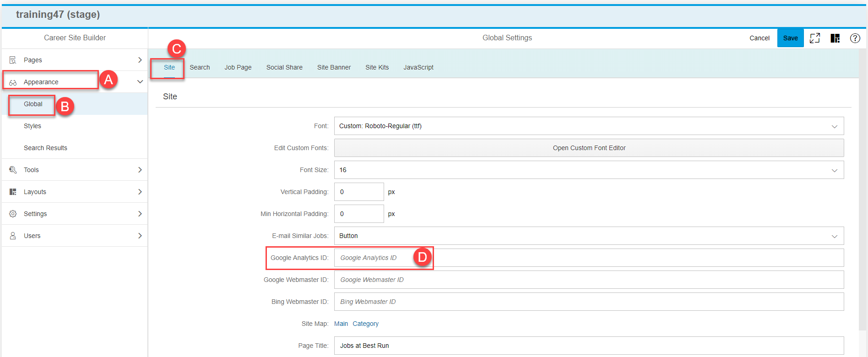Click the Pages sidebar icon

click(13, 60)
